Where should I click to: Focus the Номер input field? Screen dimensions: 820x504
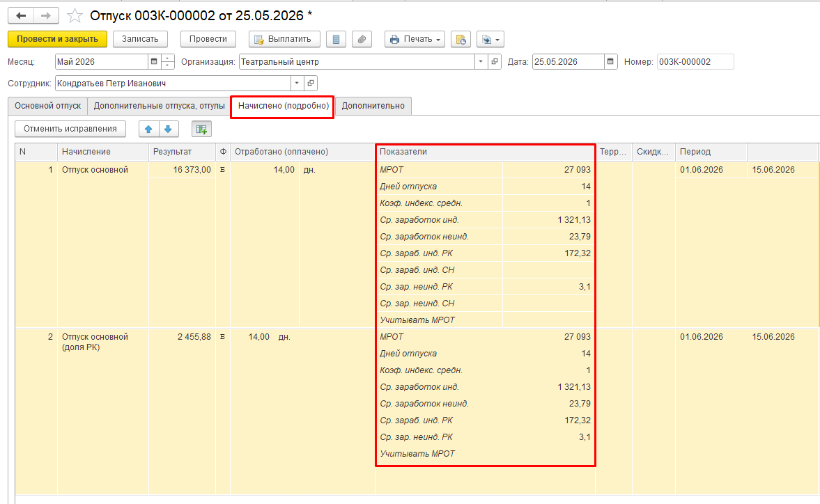[x=695, y=62]
